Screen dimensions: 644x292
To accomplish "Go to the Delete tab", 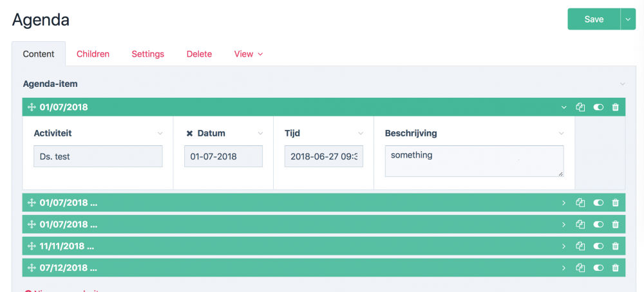I will (199, 54).
